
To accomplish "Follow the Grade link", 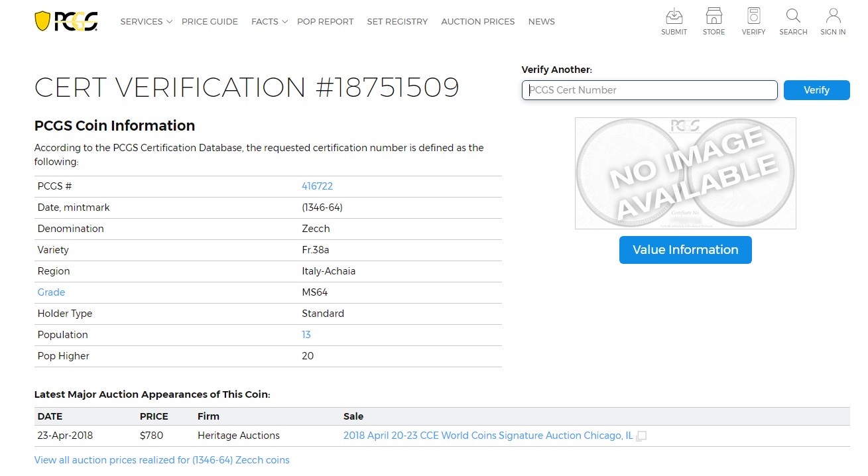I will (x=51, y=292).
